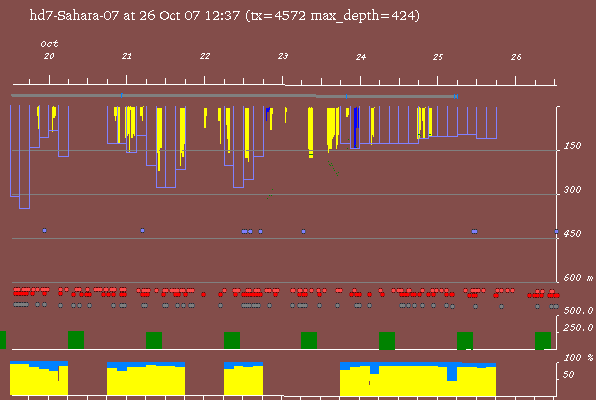Click the green block below day 24

(387, 340)
